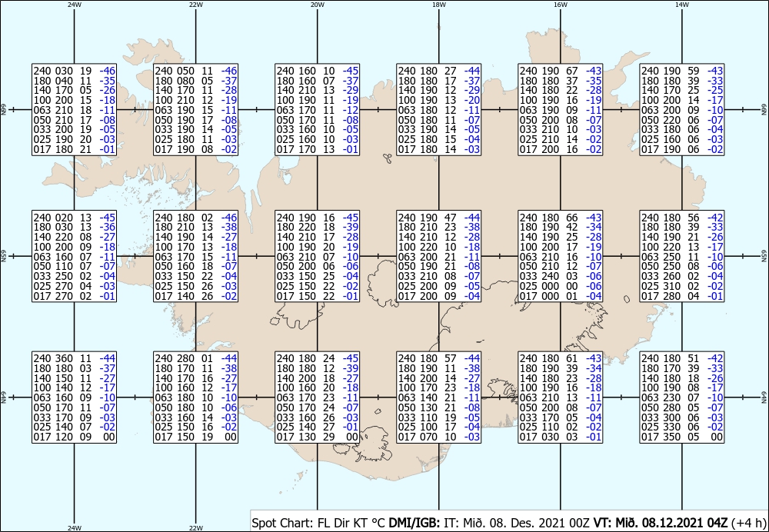This screenshot has width=769, height=532.
Task: Choose the calm-wind row "025 000 00 -06"
Action: 561,286
